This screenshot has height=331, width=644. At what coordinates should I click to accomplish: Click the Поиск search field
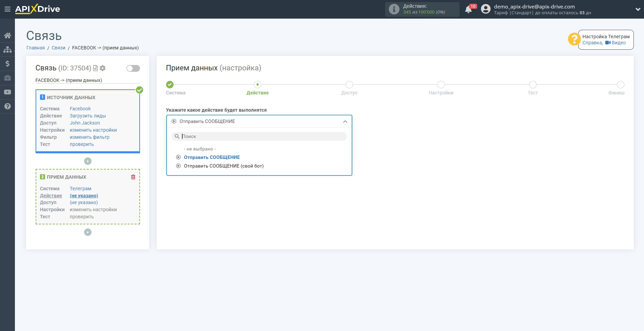(x=259, y=136)
